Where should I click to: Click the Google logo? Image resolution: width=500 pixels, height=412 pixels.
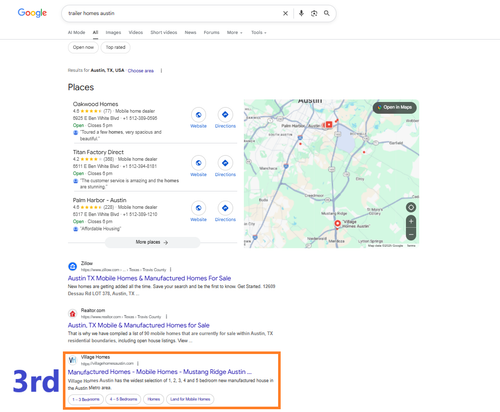pyautogui.click(x=32, y=13)
